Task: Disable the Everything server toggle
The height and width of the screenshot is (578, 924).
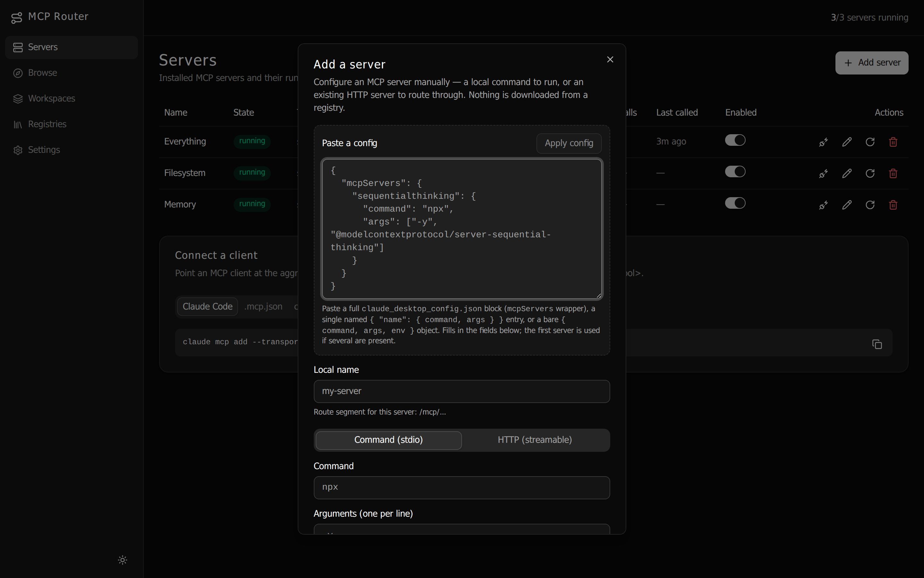Action: [735, 140]
